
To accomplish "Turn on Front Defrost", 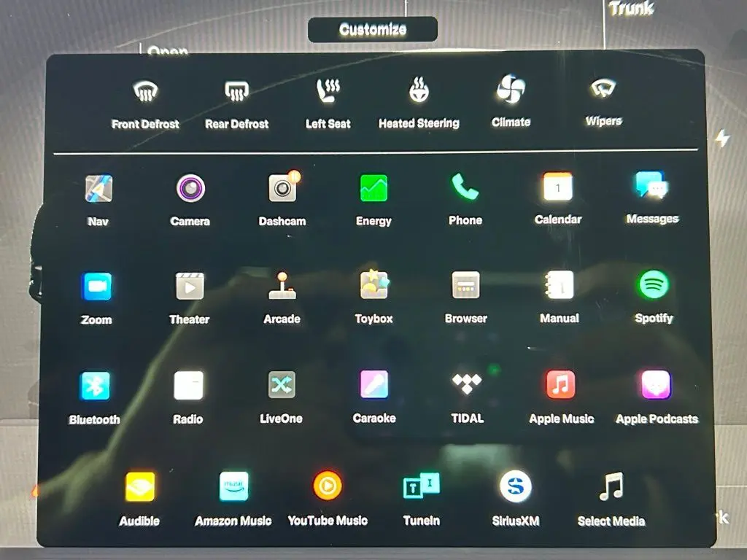I will [145, 104].
